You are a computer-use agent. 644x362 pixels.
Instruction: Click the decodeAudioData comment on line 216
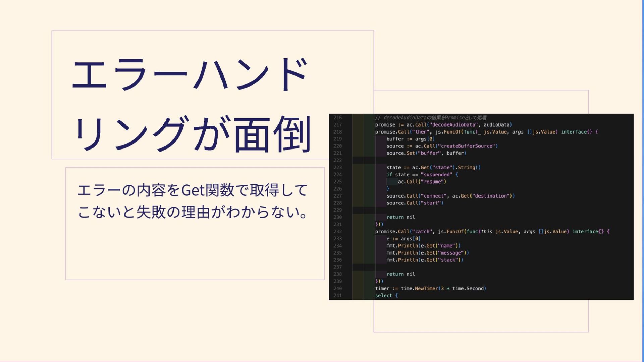pyautogui.click(x=431, y=118)
